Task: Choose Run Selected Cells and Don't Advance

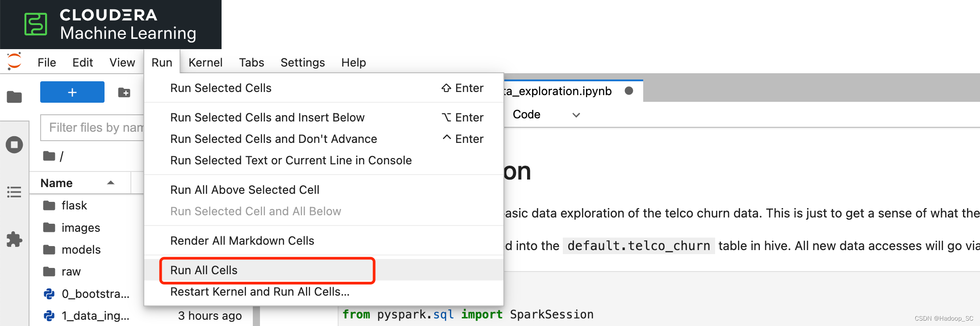Action: (x=324, y=139)
